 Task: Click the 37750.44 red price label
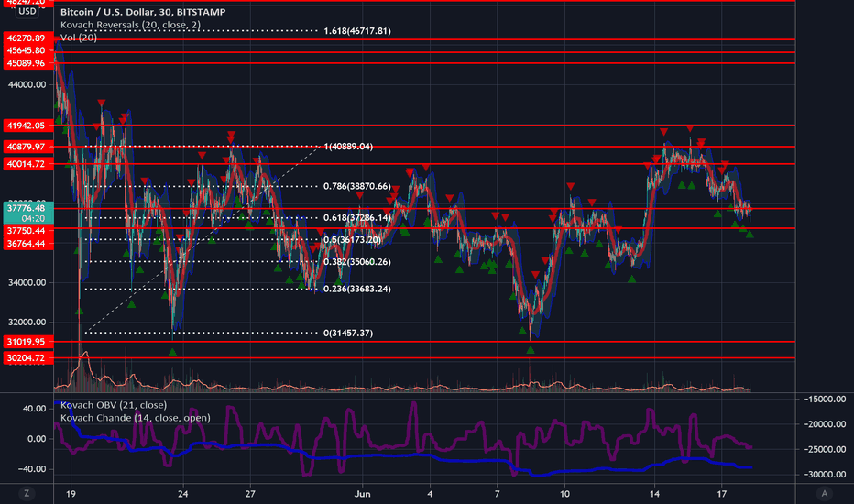[x=28, y=231]
